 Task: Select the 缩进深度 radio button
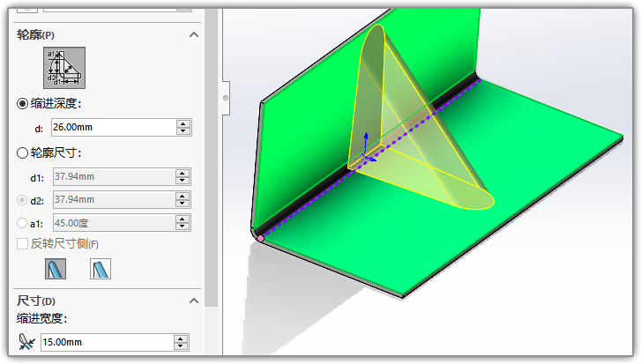pyautogui.click(x=23, y=103)
